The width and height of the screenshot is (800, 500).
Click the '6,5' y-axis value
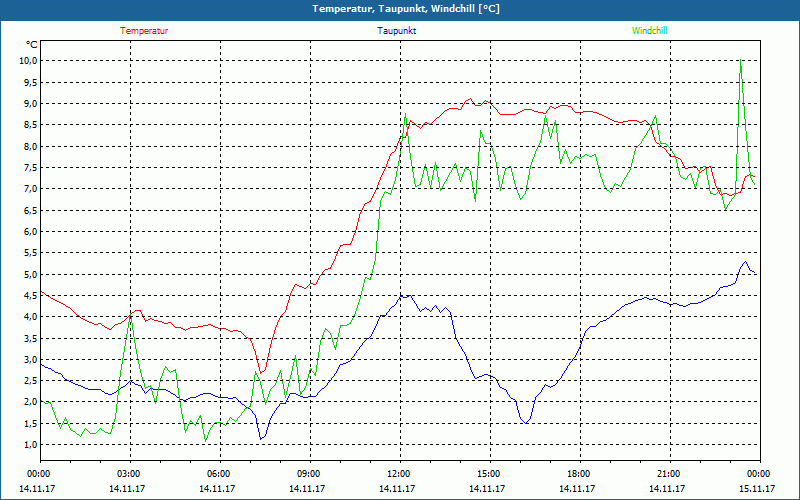(x=31, y=210)
